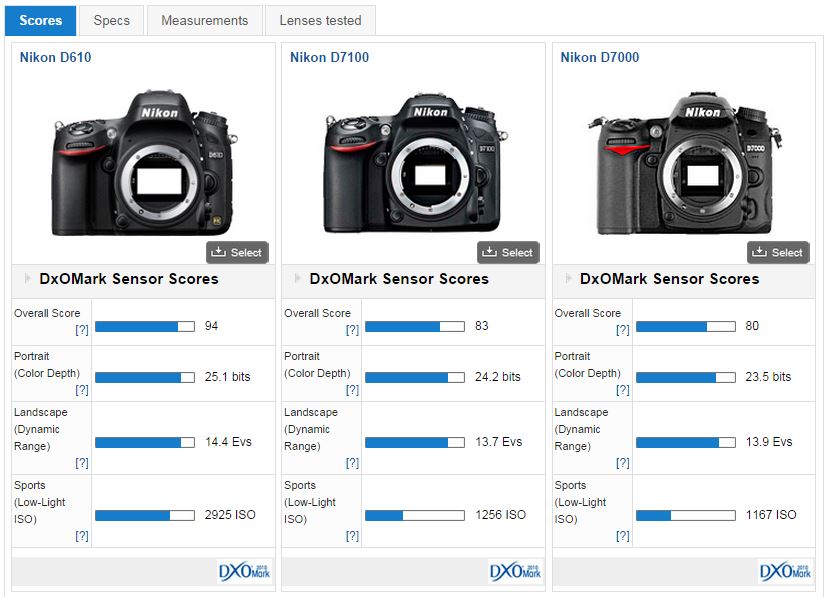
Task: Collapse DxOMark Sensor Scores arrow for D7000
Action: tap(568, 278)
